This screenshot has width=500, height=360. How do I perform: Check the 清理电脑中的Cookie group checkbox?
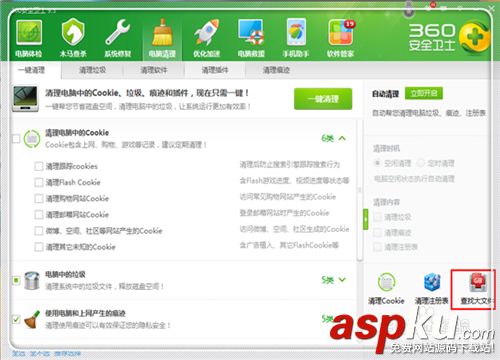(16, 138)
